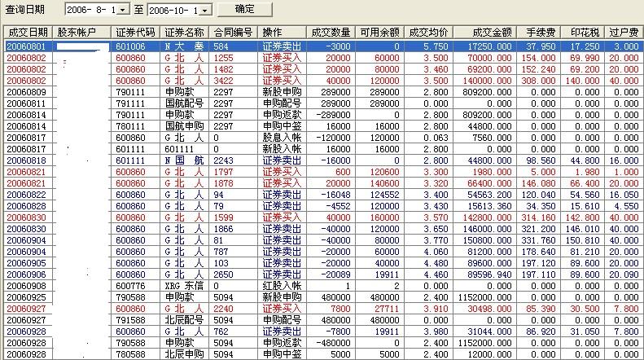644x360 pixels.
Task: Click contract number 2650
Action: click(223, 274)
